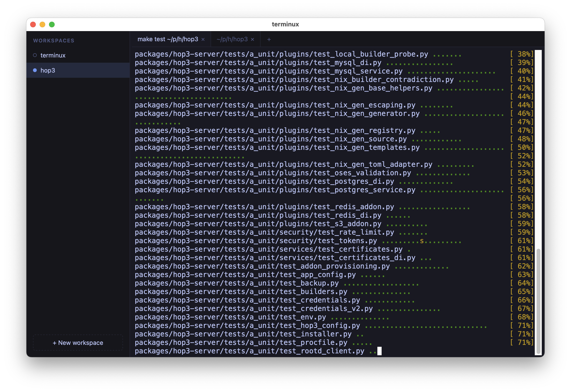Screen dimensions: 571x392
Task: Click the [ 65%] progress indicator
Action: coord(522,291)
